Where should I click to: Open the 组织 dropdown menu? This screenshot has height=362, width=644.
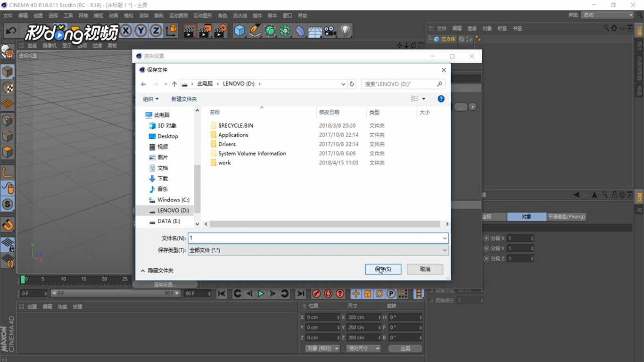coord(151,99)
